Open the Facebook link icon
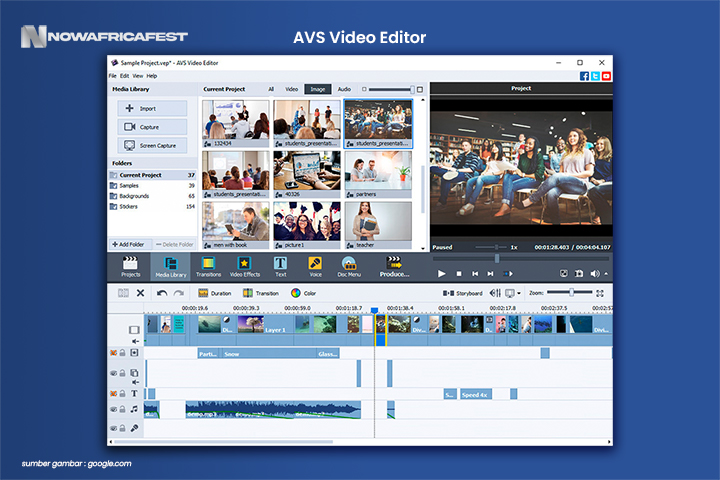Image resolution: width=720 pixels, height=480 pixels. click(584, 76)
